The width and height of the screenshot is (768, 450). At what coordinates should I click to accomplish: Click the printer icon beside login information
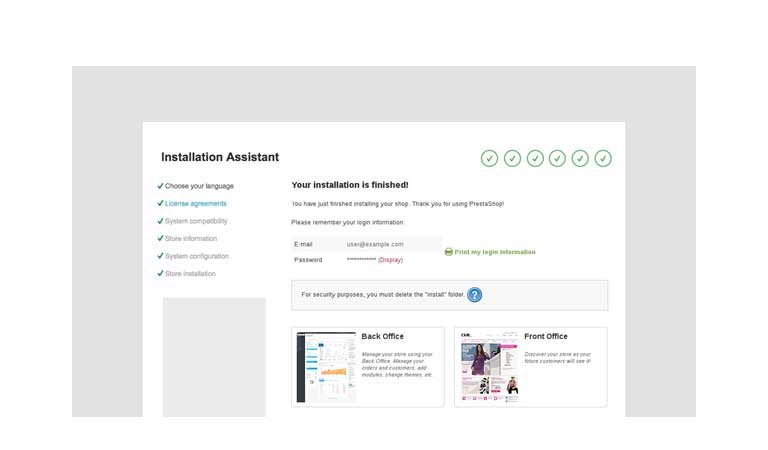[449, 252]
